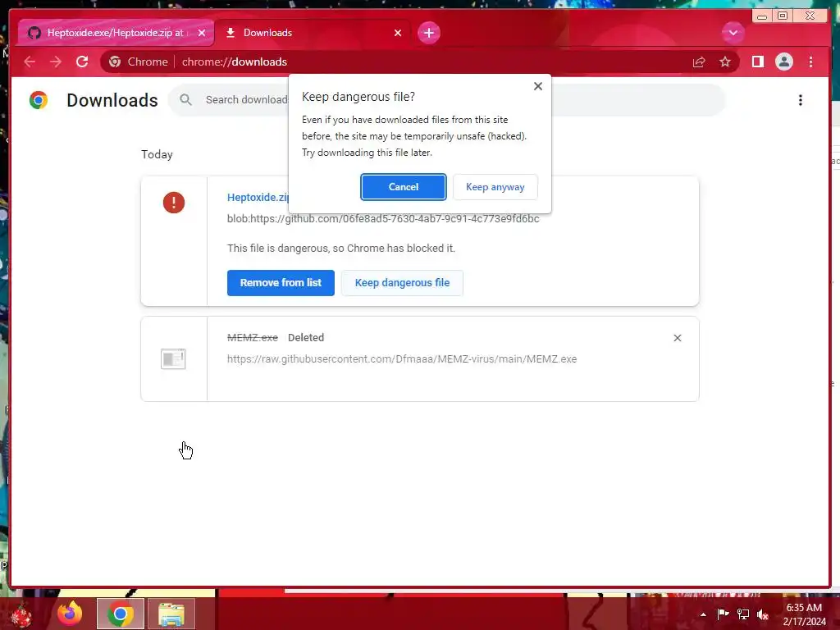Viewport: 840px width, 630px height.
Task: Select the Downloads tab
Action: 313,33
